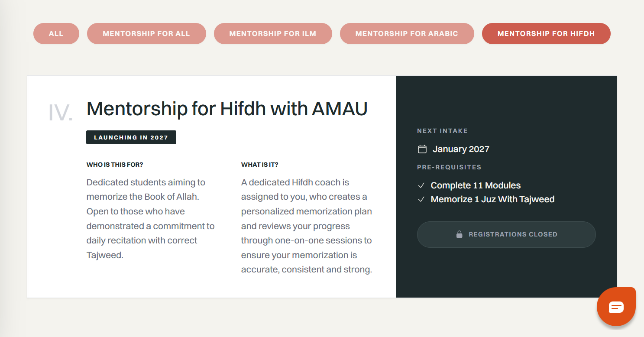Image resolution: width=644 pixels, height=337 pixels.
Task: Click the Mentorship for Hifdh with AMAU heading
Action: 227,109
